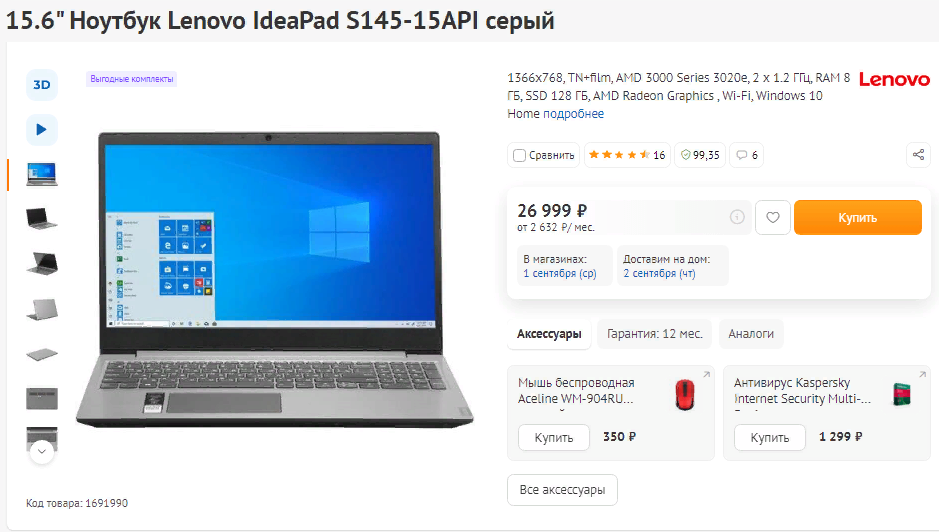Open the comments bubble showing 6
939x532 pixels.
746,155
